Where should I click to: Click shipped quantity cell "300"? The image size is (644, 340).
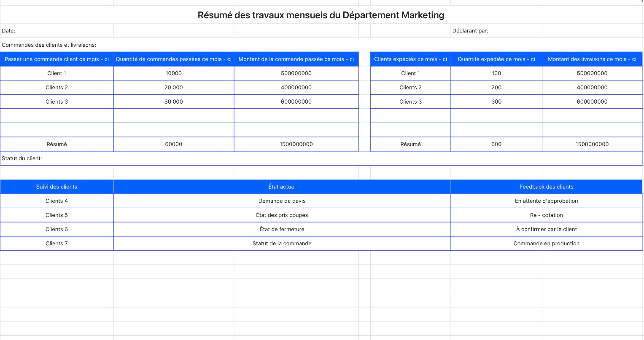[x=496, y=102]
